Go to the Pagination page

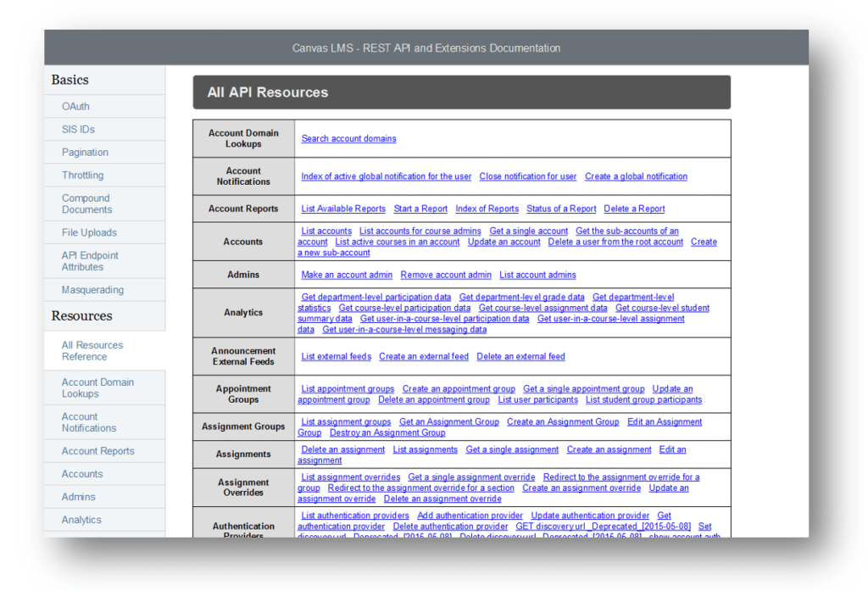tap(85, 153)
